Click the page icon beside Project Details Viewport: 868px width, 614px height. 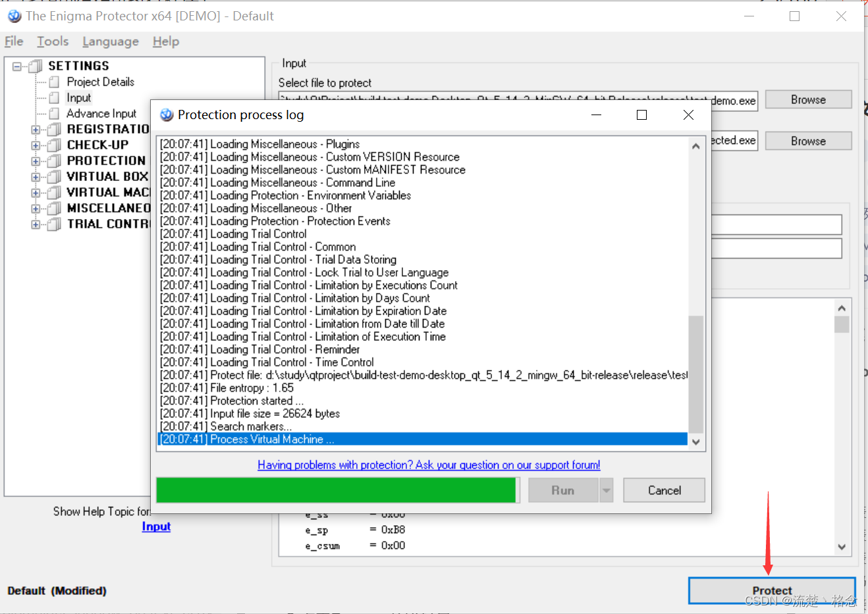(x=55, y=82)
